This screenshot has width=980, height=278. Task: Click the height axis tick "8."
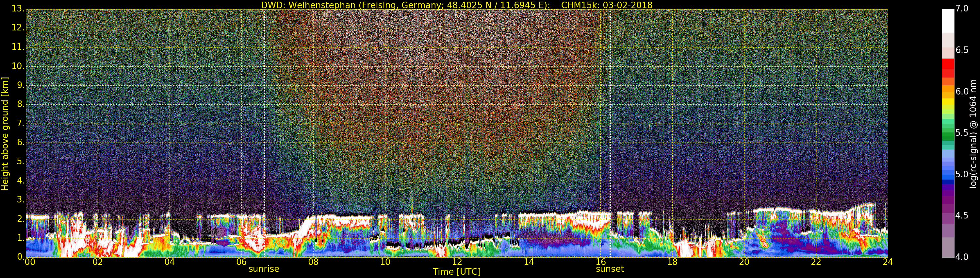(21, 105)
